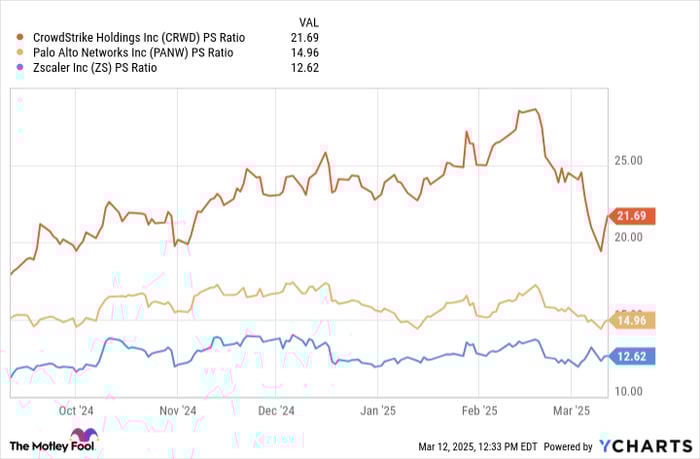Click the Nov '24 axis label
This screenshot has height=459, width=700.
click(178, 411)
